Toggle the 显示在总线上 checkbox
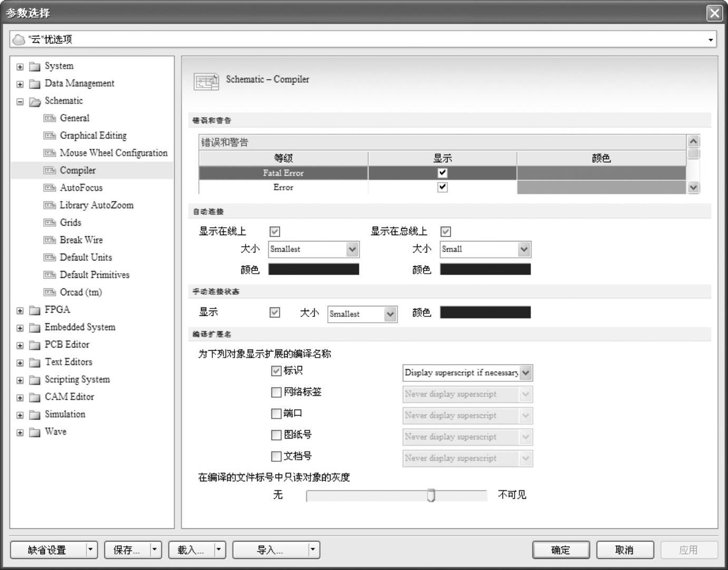This screenshot has width=728, height=570. tap(445, 231)
